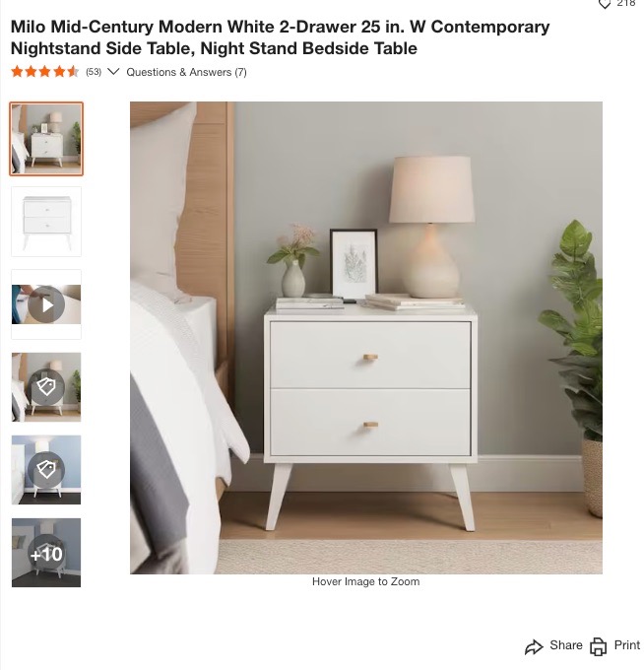Select the selected bedroom scene thumbnail

coord(46,139)
